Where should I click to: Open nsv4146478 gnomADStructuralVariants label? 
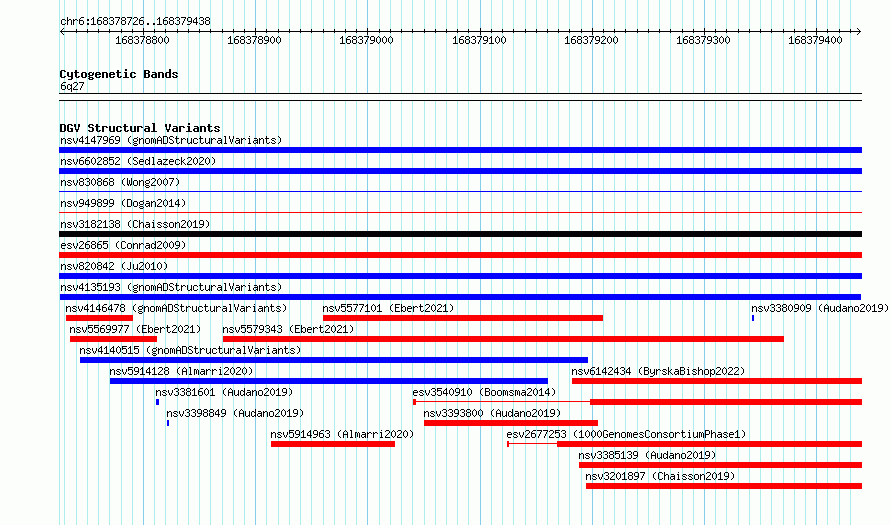[176, 308]
